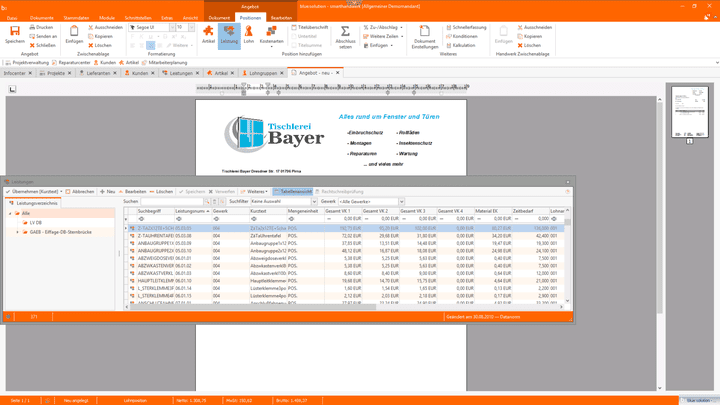
Task: Toggle the Leistung position button
Action: (229, 34)
